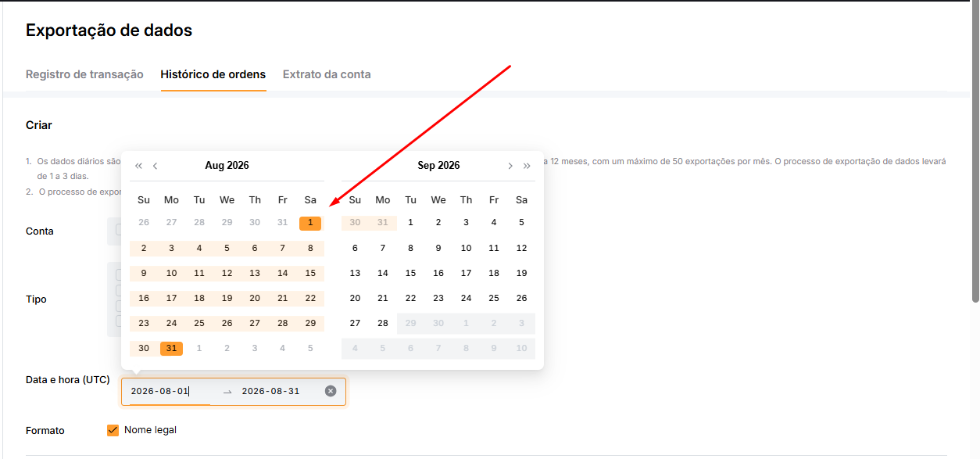
Task: Pick August 15 in the calendar
Action: [x=310, y=274]
